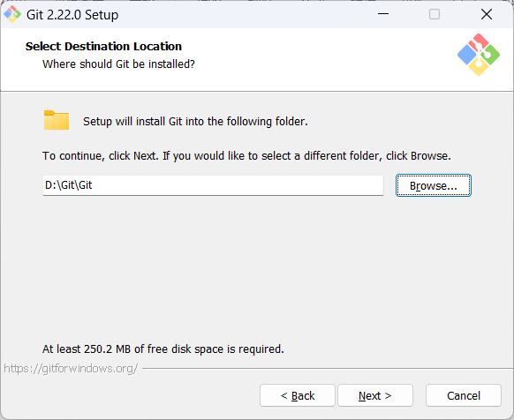This screenshot has height=420, width=514.
Task: Edit the D:\Git\Git destination path field
Action: click(x=213, y=185)
